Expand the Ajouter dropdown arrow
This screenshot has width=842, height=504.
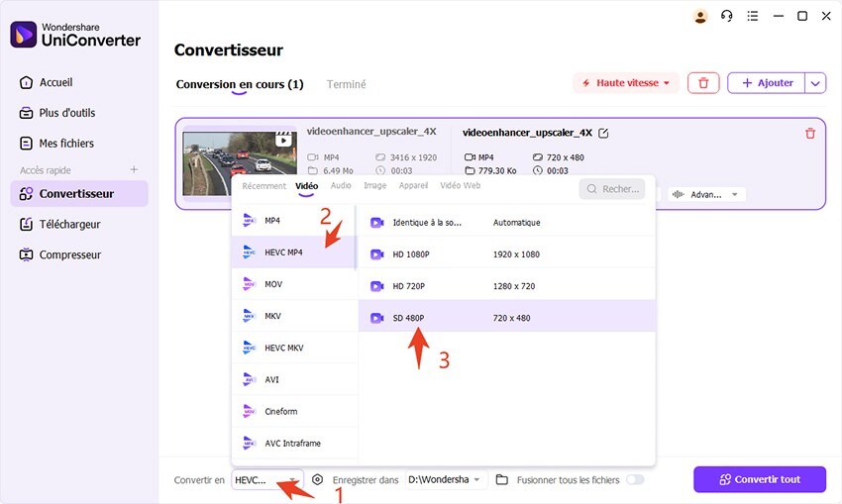(815, 83)
